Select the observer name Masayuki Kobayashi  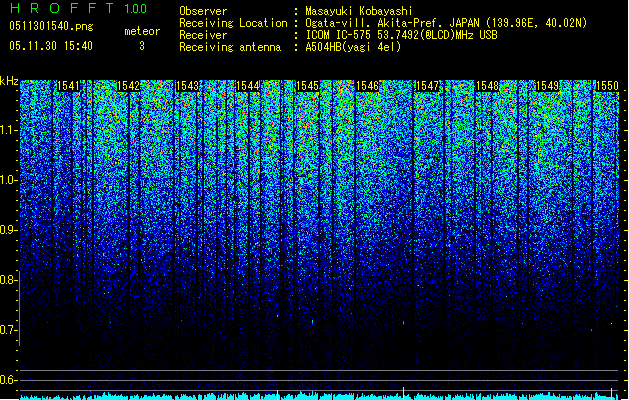359,11
